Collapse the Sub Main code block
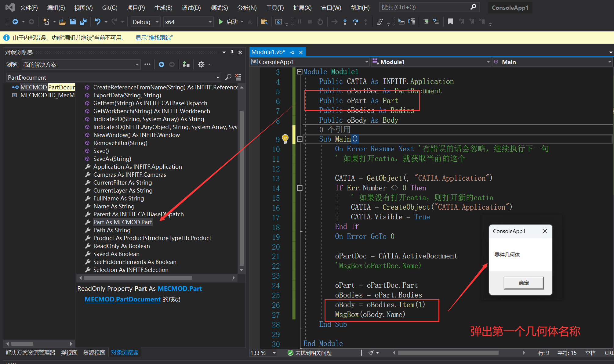The height and width of the screenshot is (364, 614). (x=300, y=139)
